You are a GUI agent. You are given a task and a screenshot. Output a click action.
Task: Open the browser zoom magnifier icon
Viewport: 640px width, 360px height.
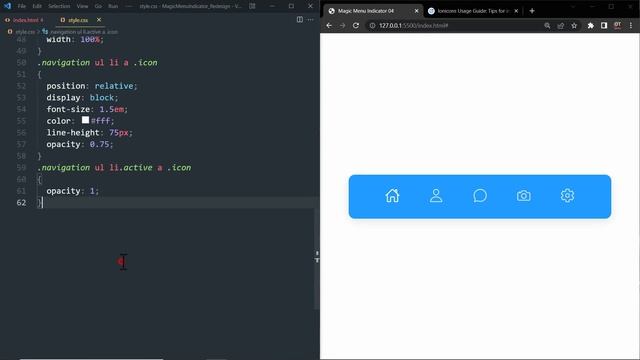[547, 25]
